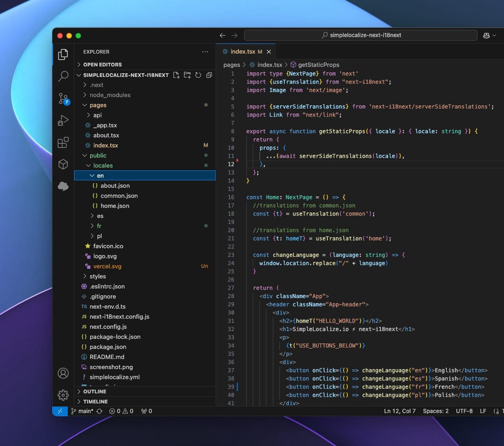Go forward with the right arrow

pos(234,35)
